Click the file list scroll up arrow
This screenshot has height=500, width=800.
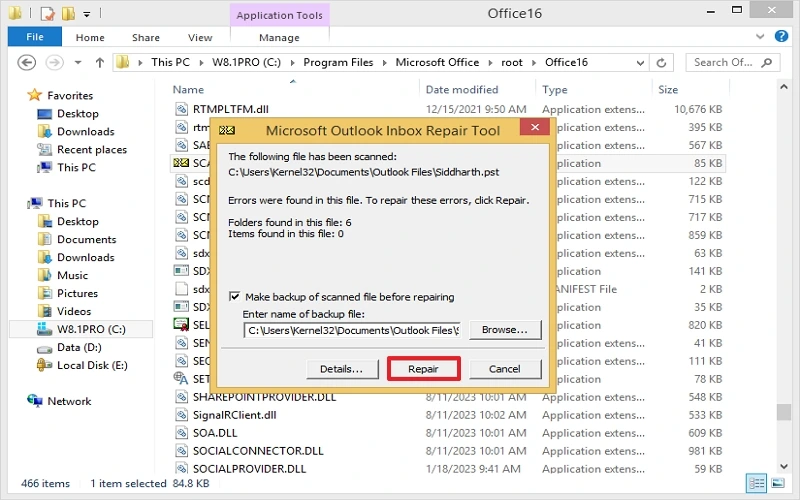[x=784, y=87]
